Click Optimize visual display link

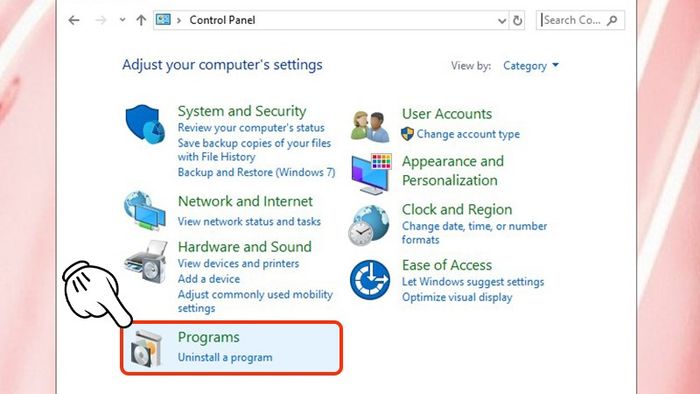(457, 297)
